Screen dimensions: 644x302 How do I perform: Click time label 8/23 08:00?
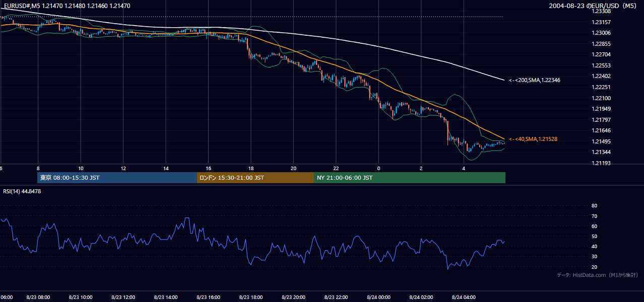[x=38, y=297]
